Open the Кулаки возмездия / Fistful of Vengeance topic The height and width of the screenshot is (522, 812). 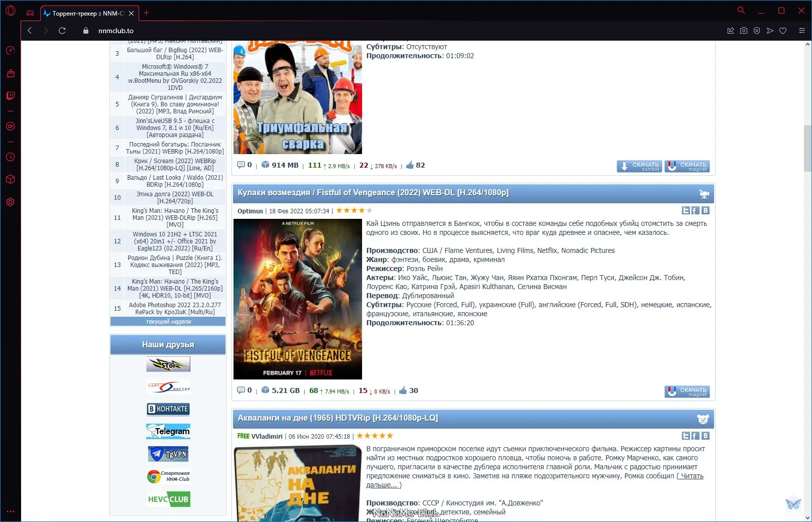pyautogui.click(x=373, y=193)
